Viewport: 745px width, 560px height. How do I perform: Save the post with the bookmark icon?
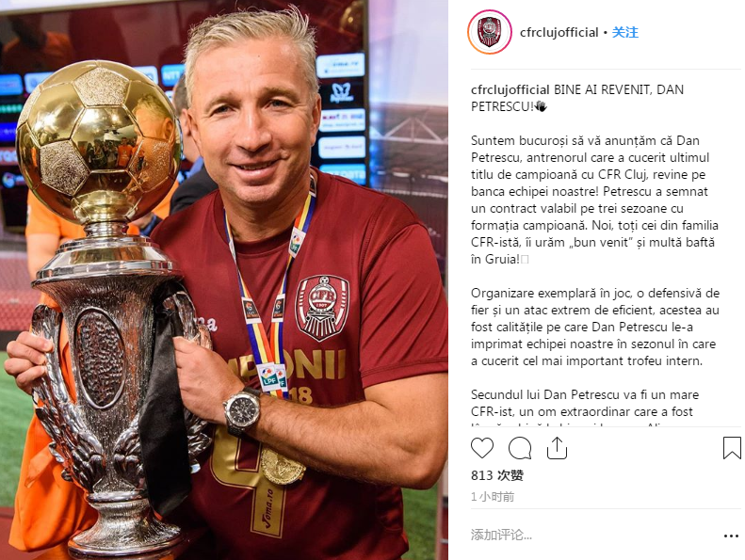pos(732,448)
